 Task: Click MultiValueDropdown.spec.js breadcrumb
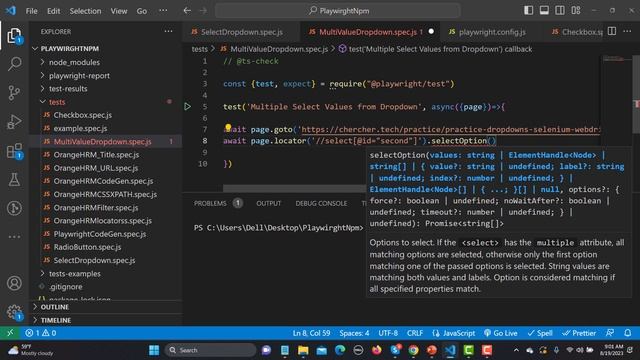point(279,49)
